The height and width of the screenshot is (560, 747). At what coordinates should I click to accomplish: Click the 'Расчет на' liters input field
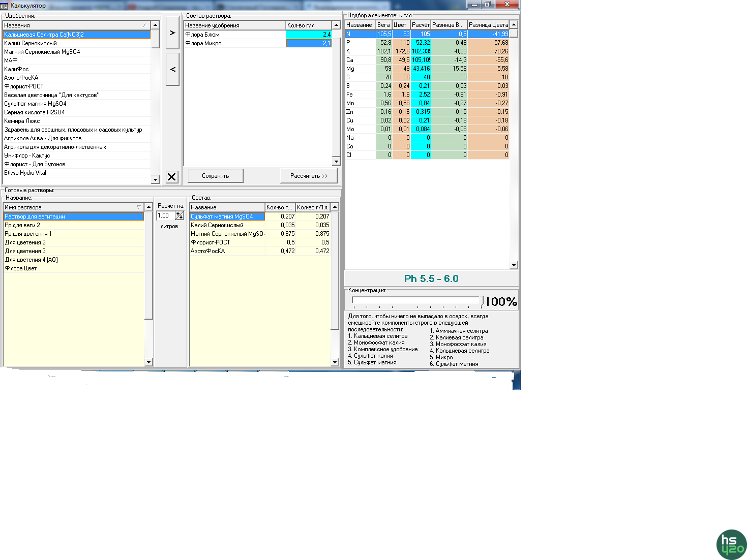click(165, 215)
